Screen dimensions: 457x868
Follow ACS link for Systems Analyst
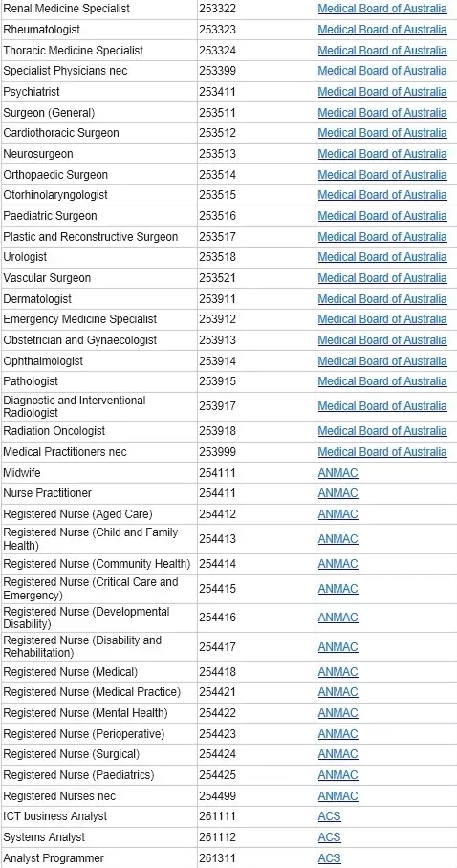tap(330, 837)
